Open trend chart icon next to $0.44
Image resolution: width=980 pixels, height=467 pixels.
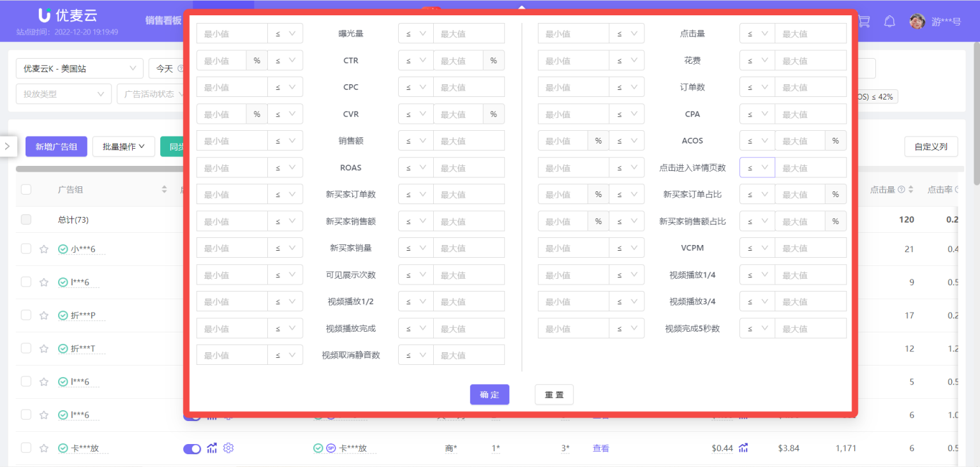[743, 448]
